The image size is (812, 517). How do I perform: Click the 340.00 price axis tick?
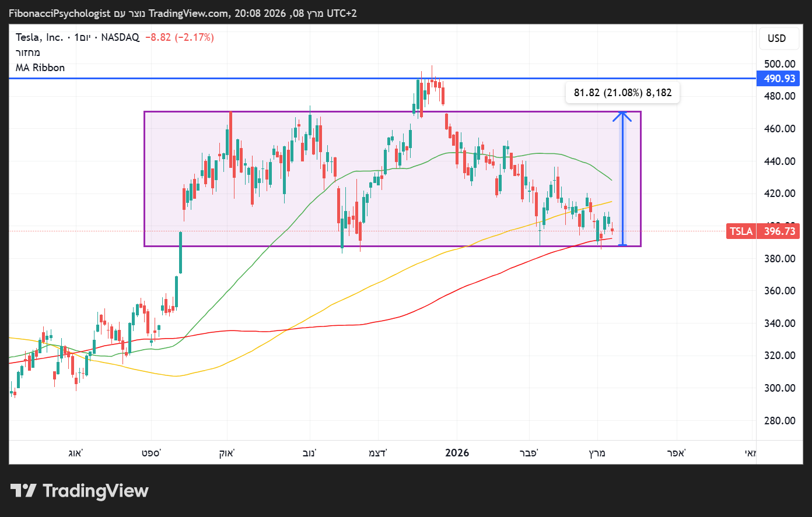click(x=780, y=323)
